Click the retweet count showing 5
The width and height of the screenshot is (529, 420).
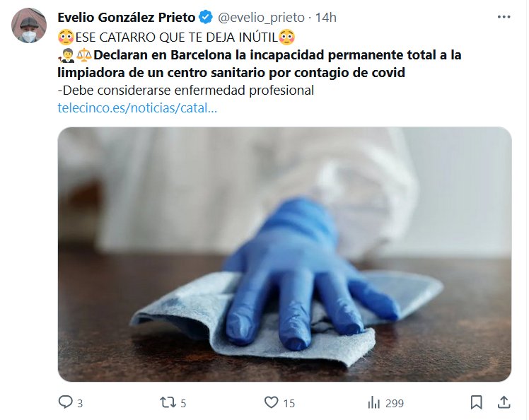point(183,404)
